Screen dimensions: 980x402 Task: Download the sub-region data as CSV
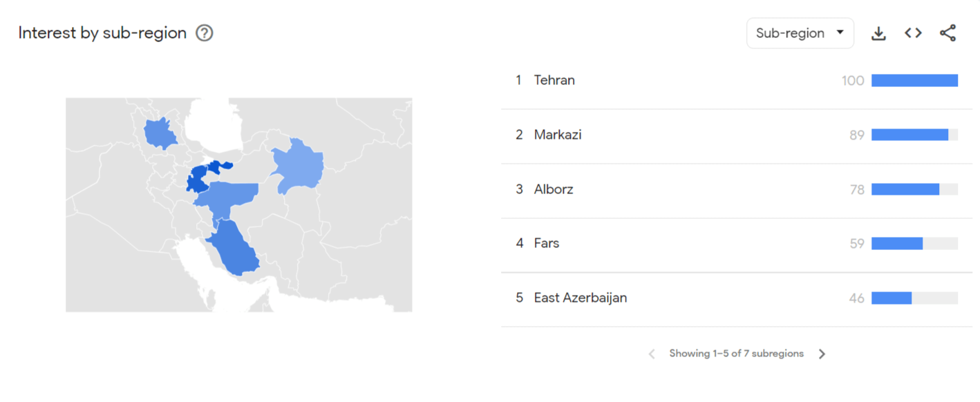tap(878, 33)
